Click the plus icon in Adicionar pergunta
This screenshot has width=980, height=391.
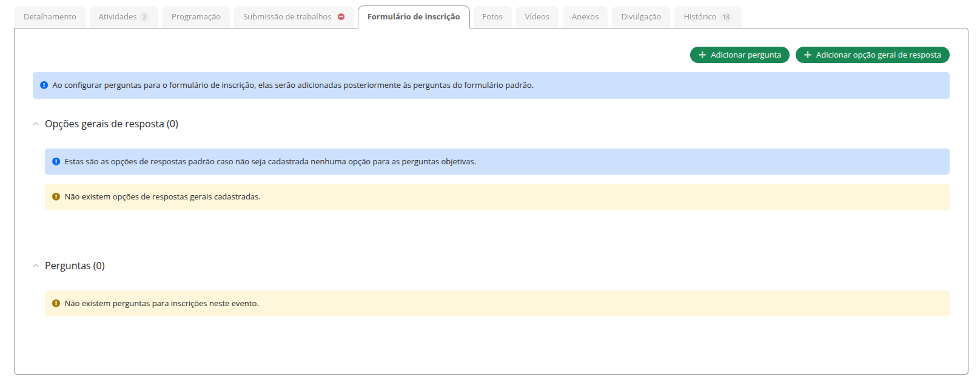click(702, 55)
